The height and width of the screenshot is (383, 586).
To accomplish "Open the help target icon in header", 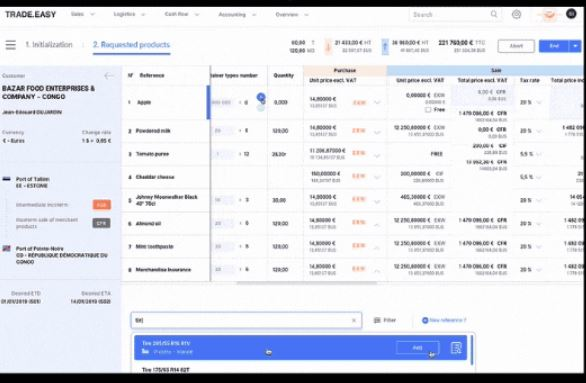I will tap(516, 15).
